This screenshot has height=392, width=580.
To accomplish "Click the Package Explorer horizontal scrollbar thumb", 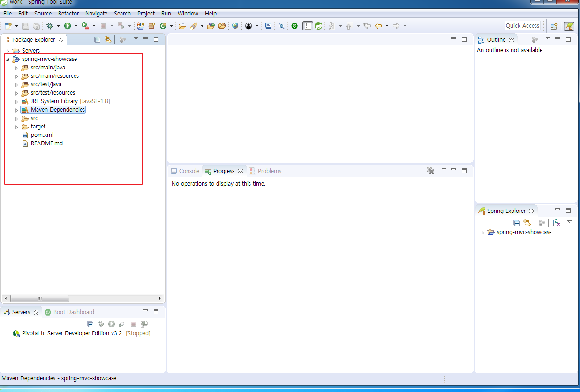I will tap(40, 298).
